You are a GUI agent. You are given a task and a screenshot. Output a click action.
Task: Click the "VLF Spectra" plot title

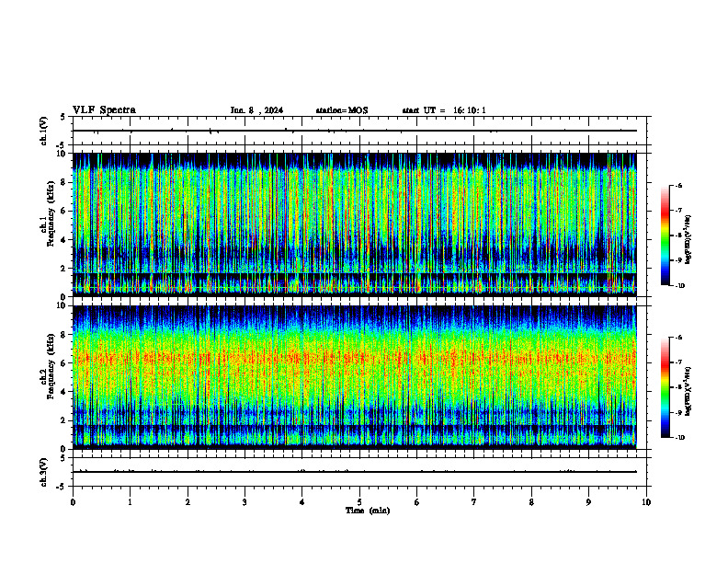[x=104, y=110]
